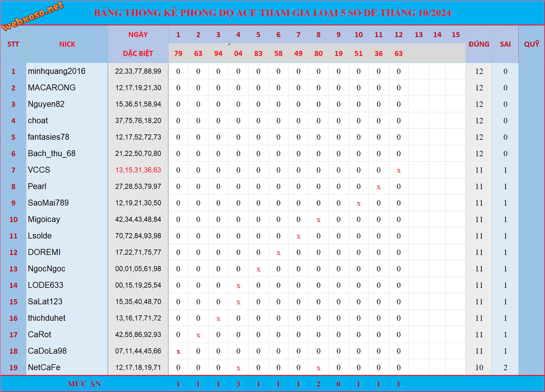Select the day 15 column header

click(455, 35)
